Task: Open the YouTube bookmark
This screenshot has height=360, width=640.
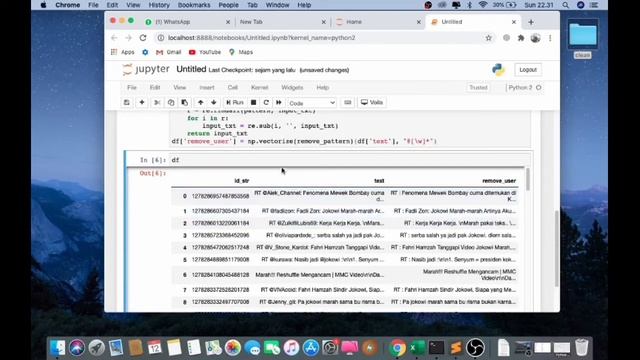Action: 205,52
